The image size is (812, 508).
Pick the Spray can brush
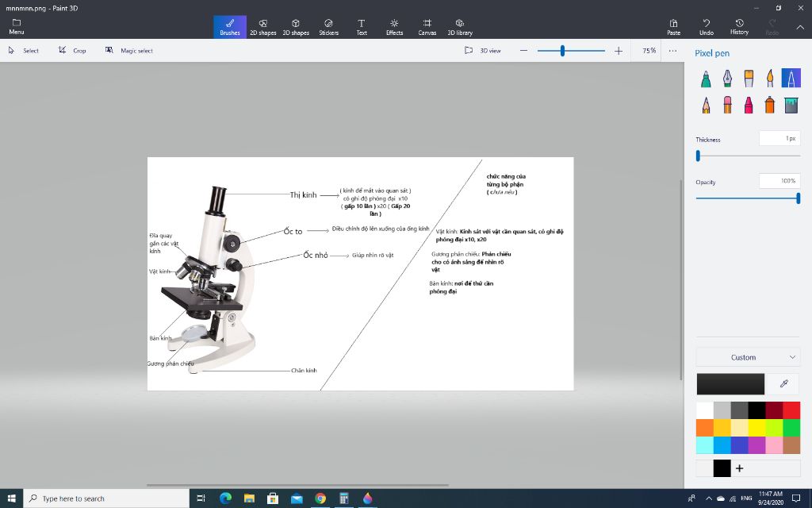tap(769, 105)
